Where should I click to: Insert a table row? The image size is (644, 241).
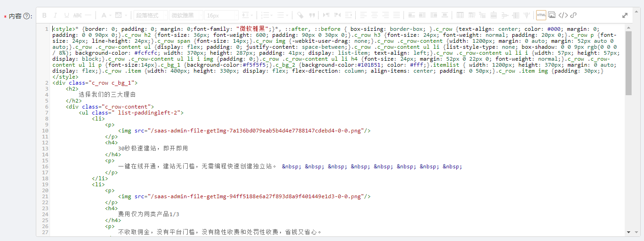[x=494, y=15]
